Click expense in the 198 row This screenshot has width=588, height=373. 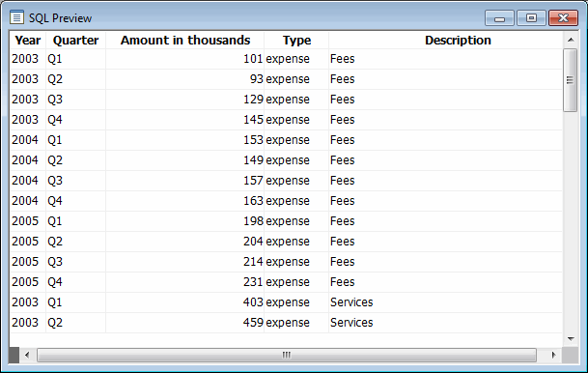pos(288,221)
